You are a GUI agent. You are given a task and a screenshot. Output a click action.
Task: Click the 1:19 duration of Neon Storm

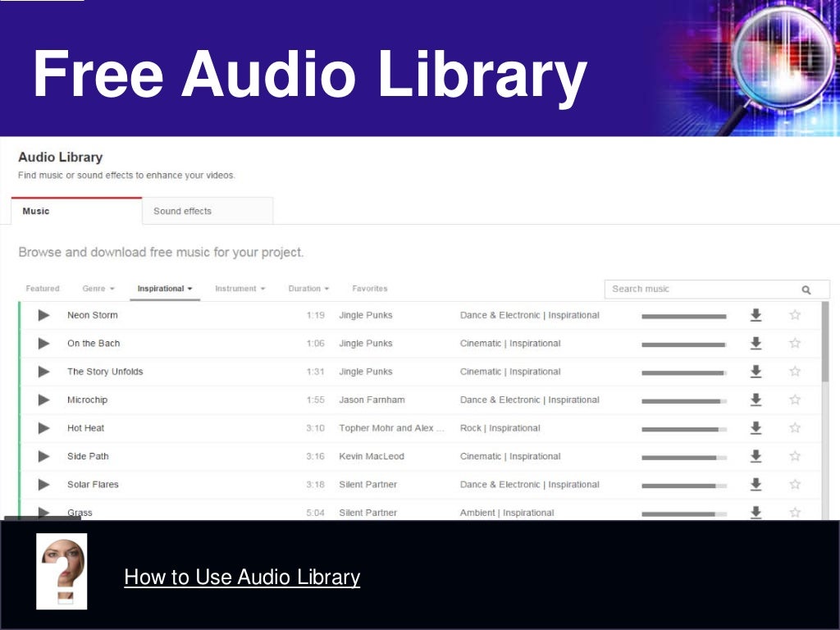(316, 316)
